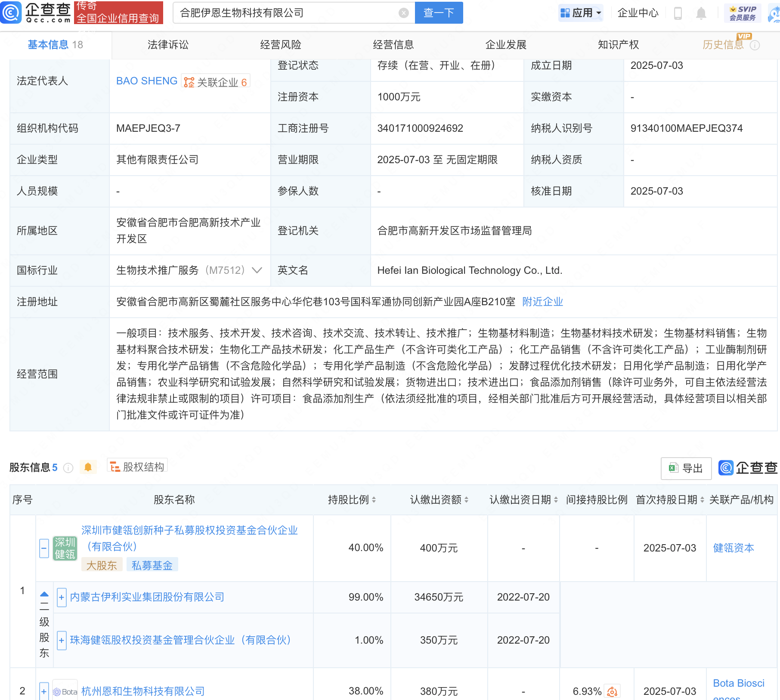The image size is (780, 700).
Task: Click the Qichacha logo icon
Action: tap(11, 12)
